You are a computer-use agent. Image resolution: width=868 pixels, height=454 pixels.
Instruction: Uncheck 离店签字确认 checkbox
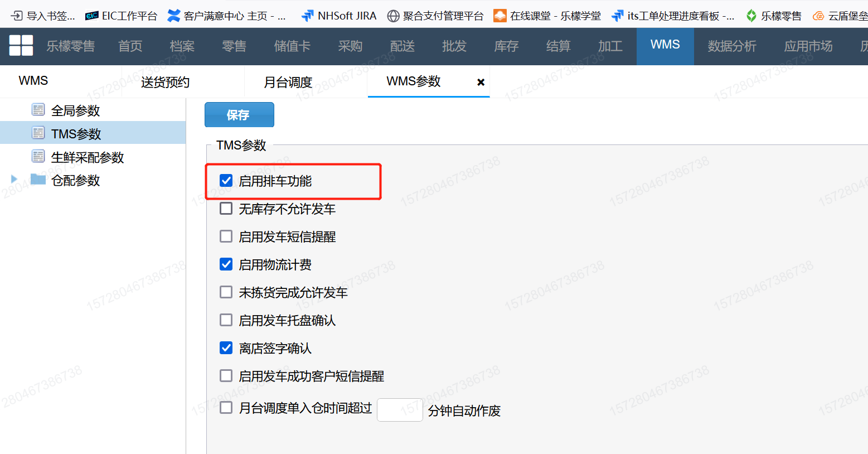coord(226,347)
